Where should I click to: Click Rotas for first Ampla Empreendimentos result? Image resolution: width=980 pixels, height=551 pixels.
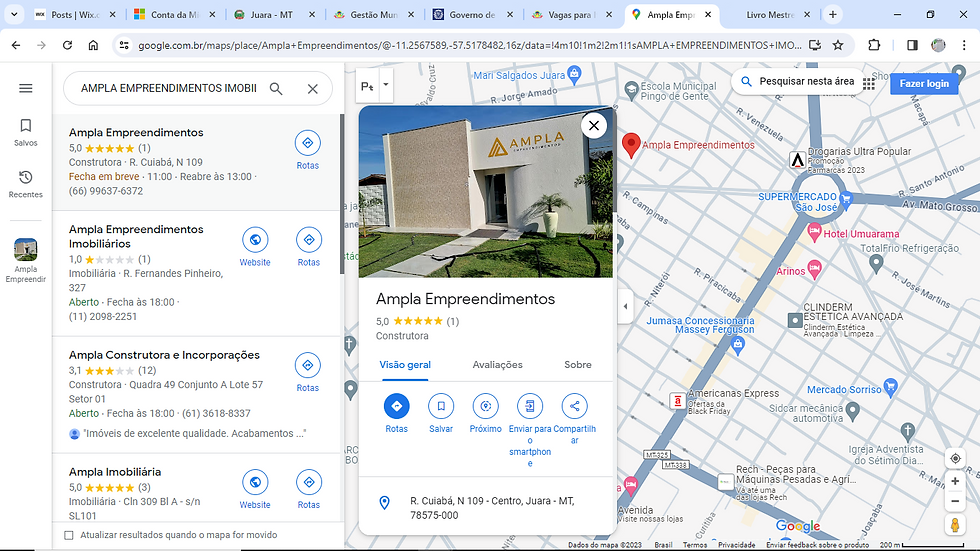click(x=308, y=150)
